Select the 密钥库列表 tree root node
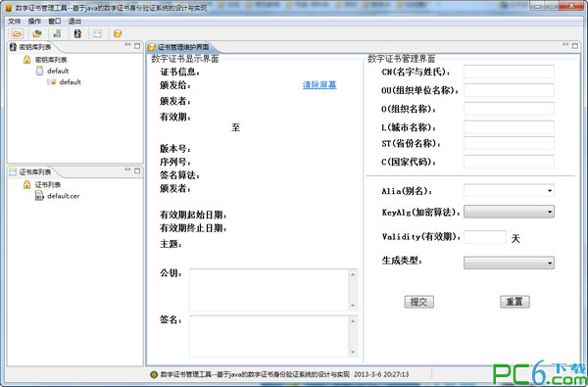 pyautogui.click(x=51, y=60)
